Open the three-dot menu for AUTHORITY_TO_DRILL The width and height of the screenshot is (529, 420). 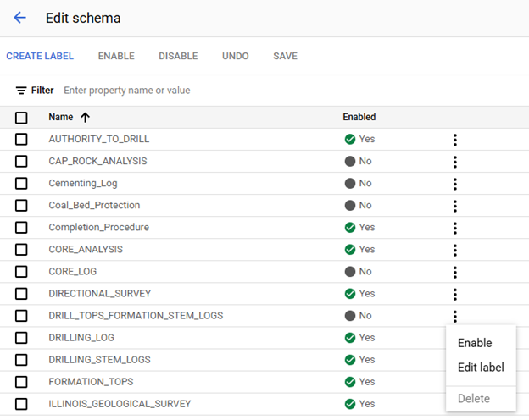455,140
